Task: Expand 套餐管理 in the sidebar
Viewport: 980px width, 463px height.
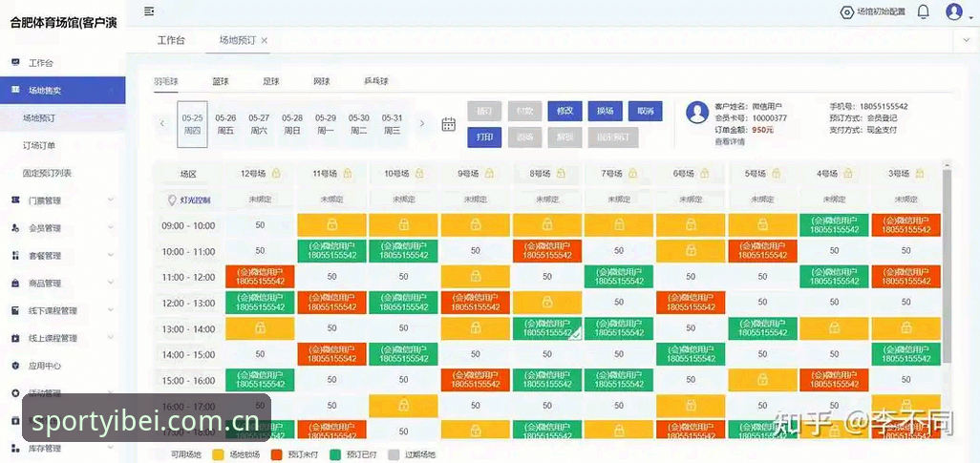Action: pyautogui.click(x=62, y=255)
